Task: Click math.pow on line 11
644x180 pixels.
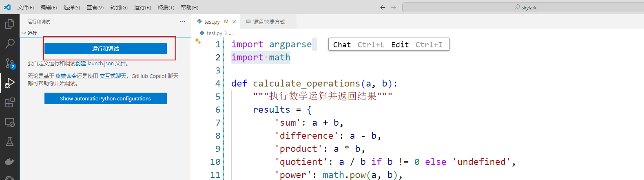Action: coord(344,175)
